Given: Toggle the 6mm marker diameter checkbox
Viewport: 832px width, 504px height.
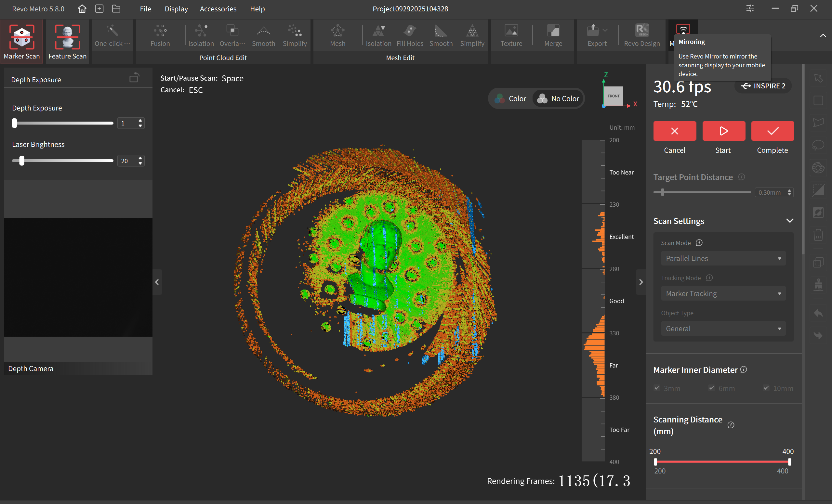Looking at the screenshot, I should point(711,388).
